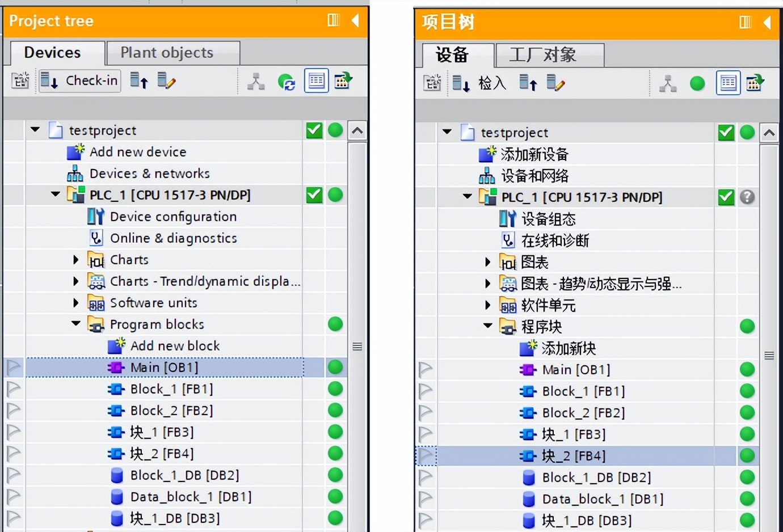Collapse testproject node in English tree
Screen dimensions: 783x532
35,130
